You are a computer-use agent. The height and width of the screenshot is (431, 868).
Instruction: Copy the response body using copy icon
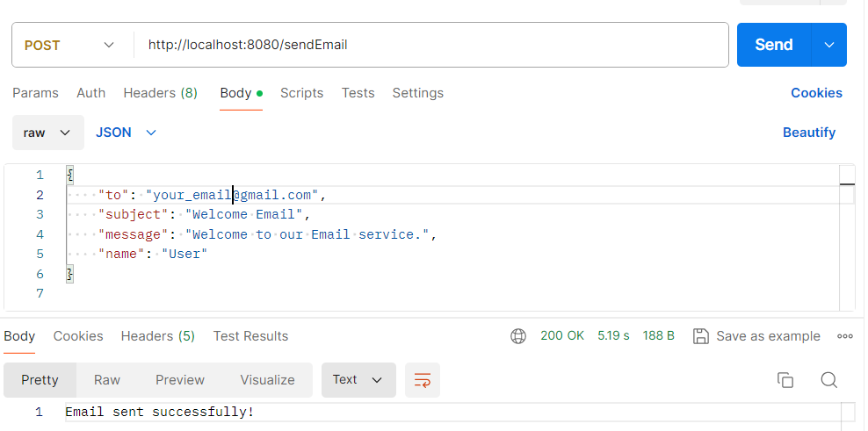[785, 380]
